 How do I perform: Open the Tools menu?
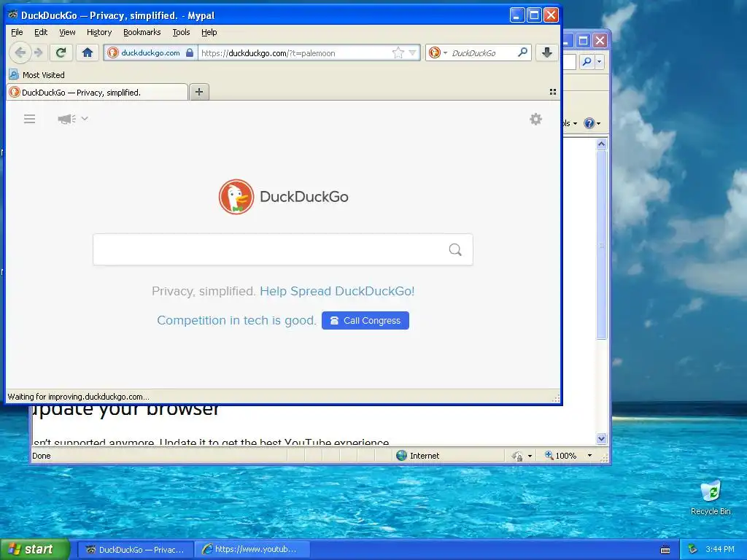click(181, 32)
